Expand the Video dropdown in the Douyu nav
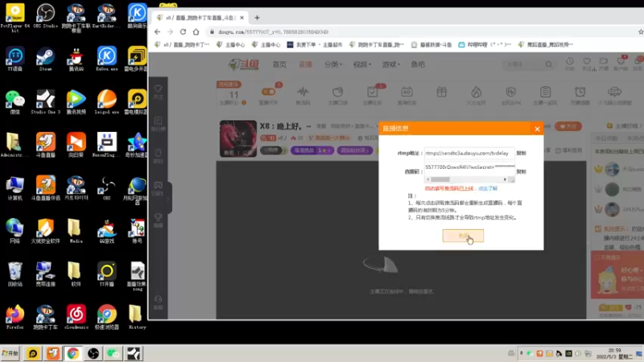This screenshot has height=362, width=644. click(361, 64)
